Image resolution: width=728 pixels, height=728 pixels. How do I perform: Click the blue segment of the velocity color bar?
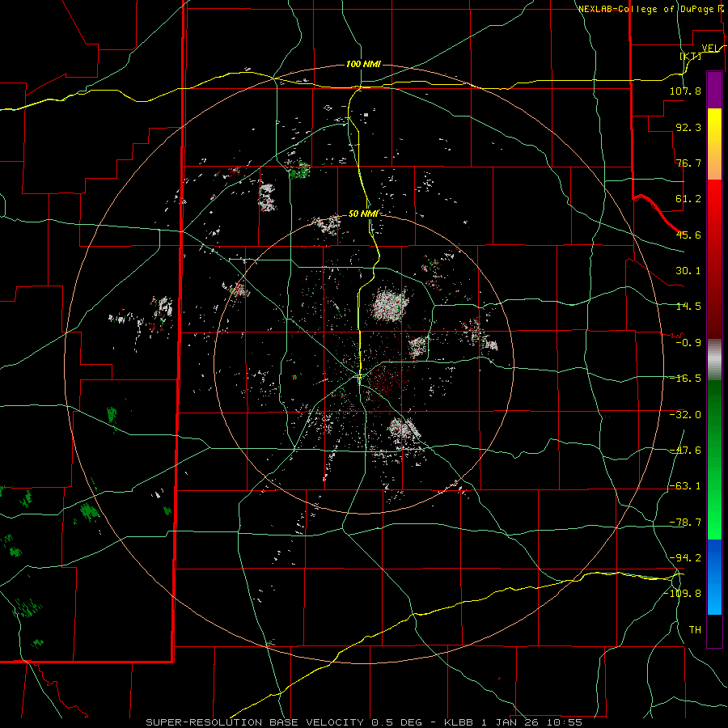[714, 577]
